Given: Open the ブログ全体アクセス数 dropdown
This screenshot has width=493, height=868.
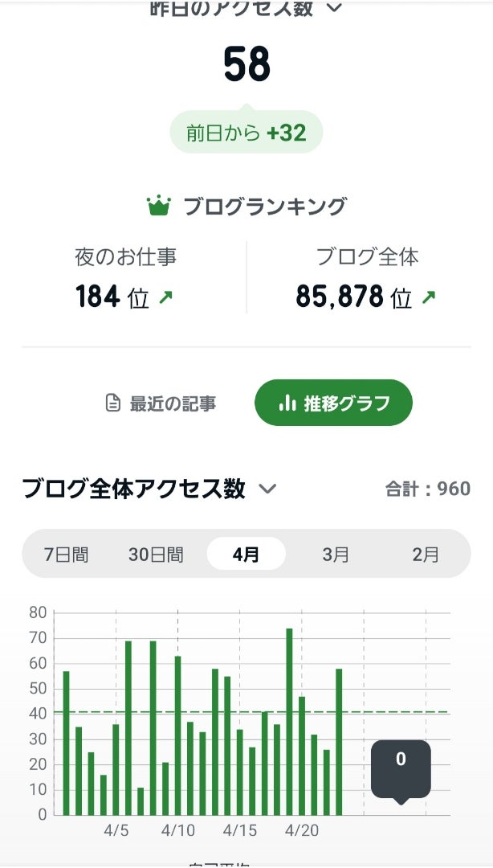Looking at the screenshot, I should [267, 489].
